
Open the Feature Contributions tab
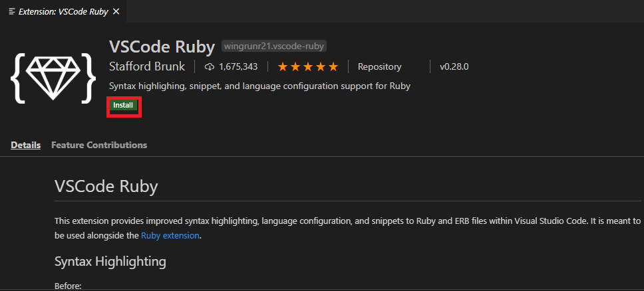click(x=99, y=145)
